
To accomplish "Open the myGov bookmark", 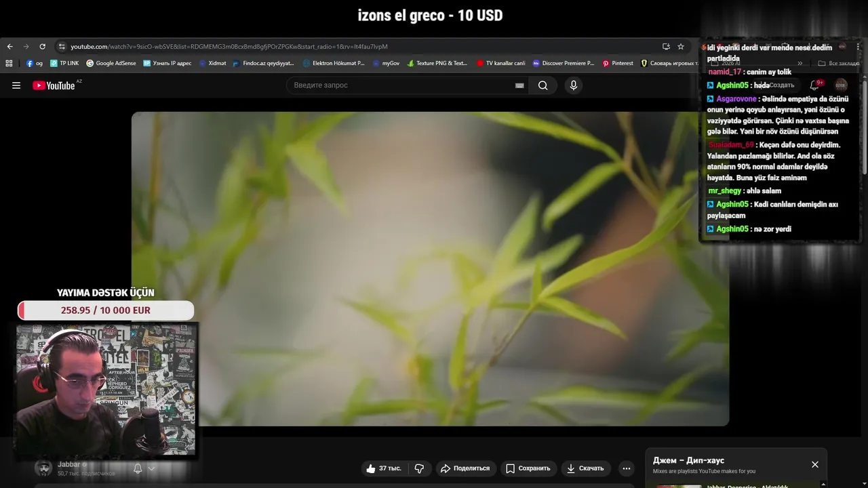I will click(x=386, y=63).
